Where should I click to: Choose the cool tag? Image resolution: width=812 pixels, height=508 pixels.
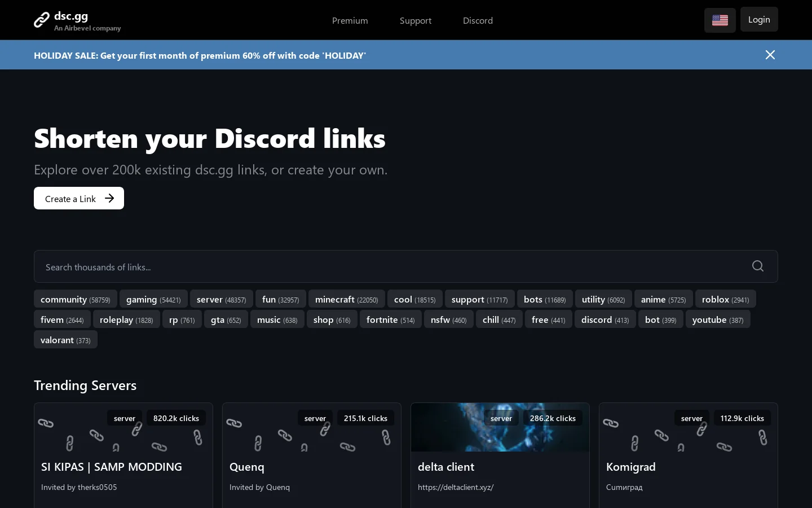[415, 299]
